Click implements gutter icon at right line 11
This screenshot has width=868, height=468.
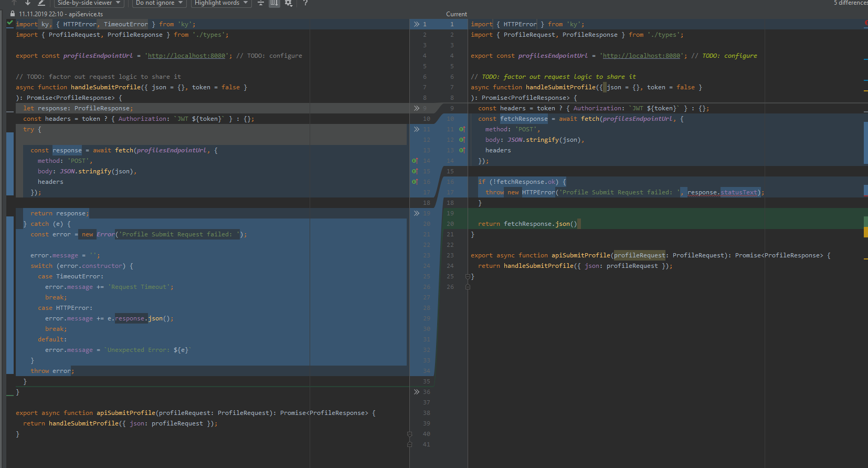tap(462, 129)
